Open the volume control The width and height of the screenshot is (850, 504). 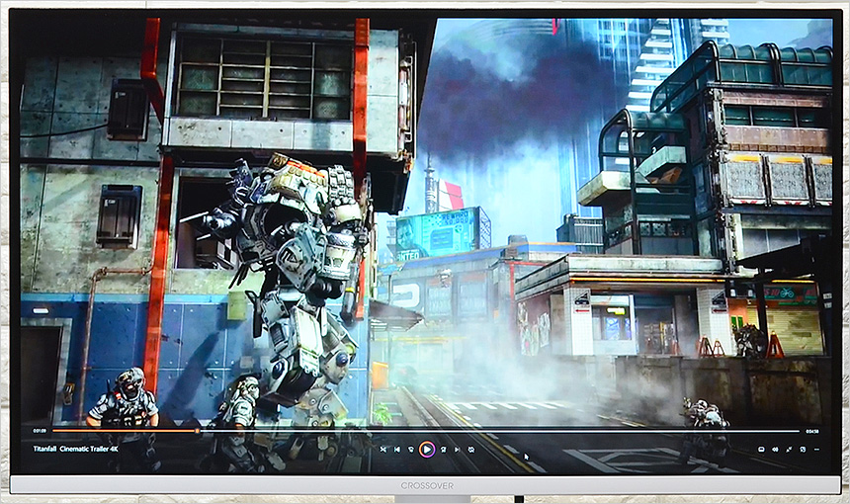point(775,449)
